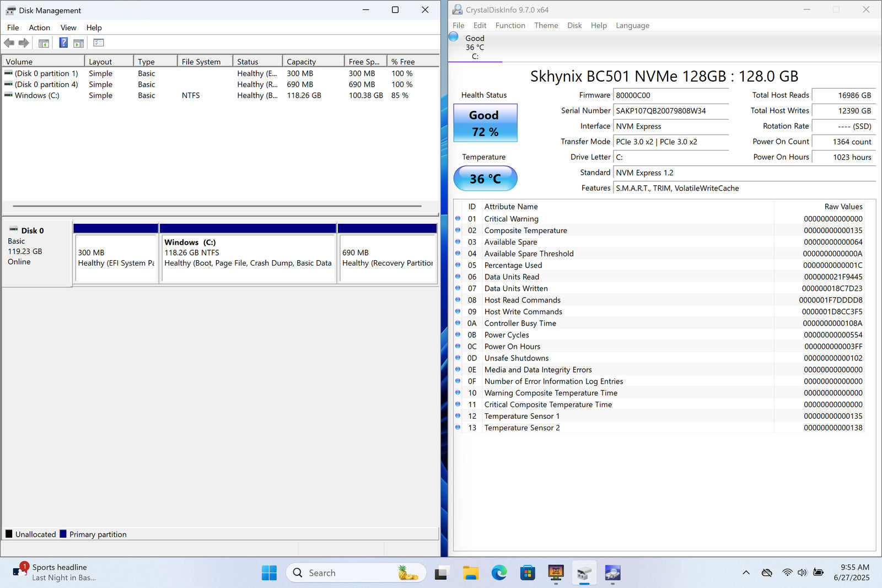The height and width of the screenshot is (588, 882).
Task: Sort by % Free column header
Action: click(x=413, y=62)
